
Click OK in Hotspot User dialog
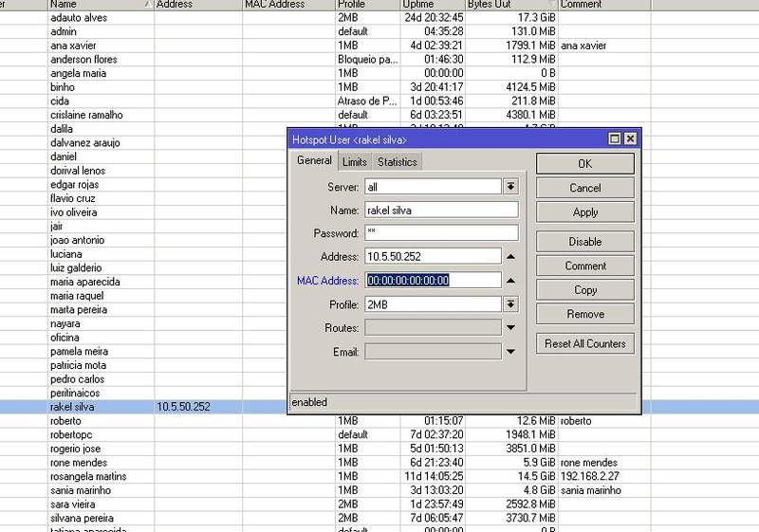tap(584, 163)
